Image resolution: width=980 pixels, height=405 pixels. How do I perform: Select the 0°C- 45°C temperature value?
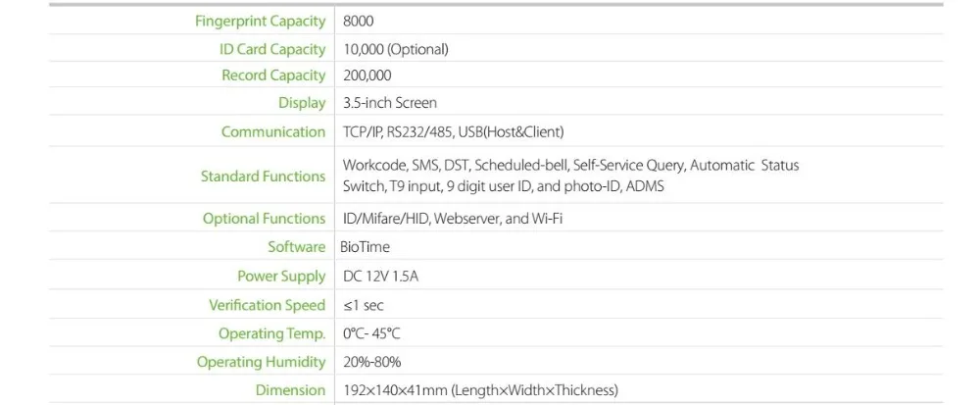371,333
